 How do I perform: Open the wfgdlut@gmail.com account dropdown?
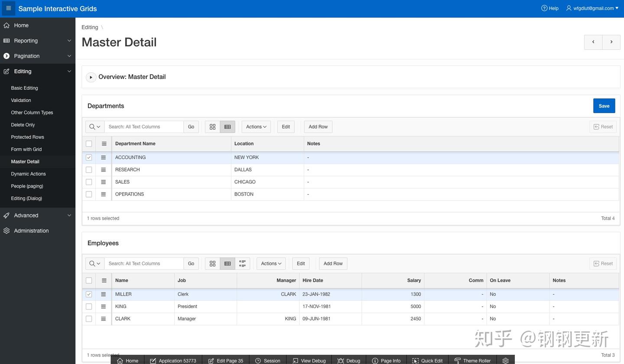coord(594,8)
